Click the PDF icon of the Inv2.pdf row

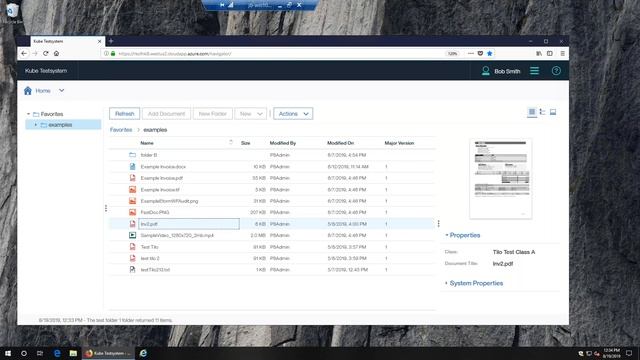pyautogui.click(x=132, y=224)
